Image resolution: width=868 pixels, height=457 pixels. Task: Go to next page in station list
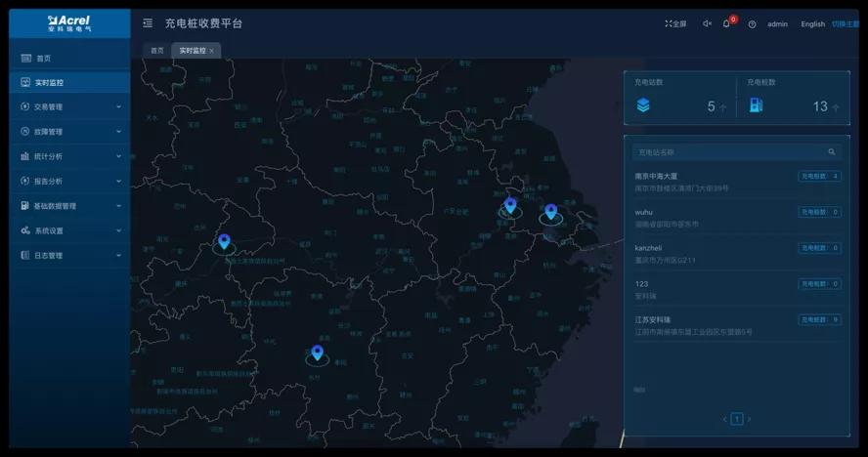click(749, 419)
